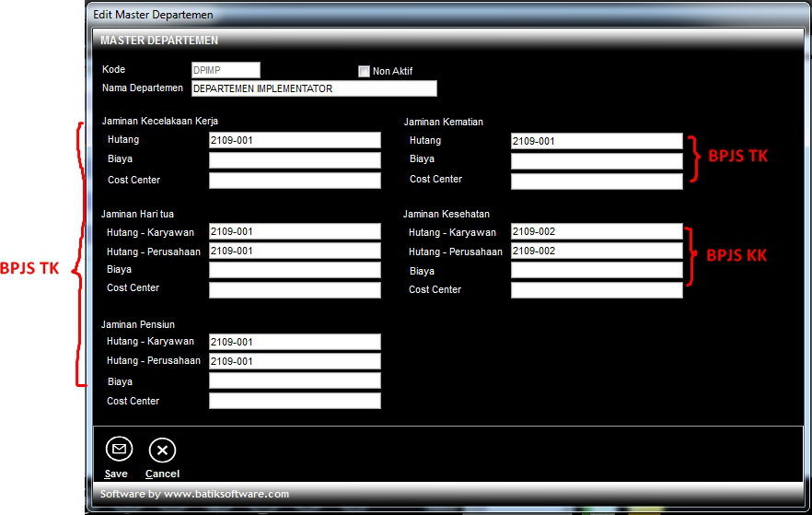Click Biaya field under Jaminan Kecelakaan Kerja
This screenshot has height=515, width=812.
coord(295,160)
